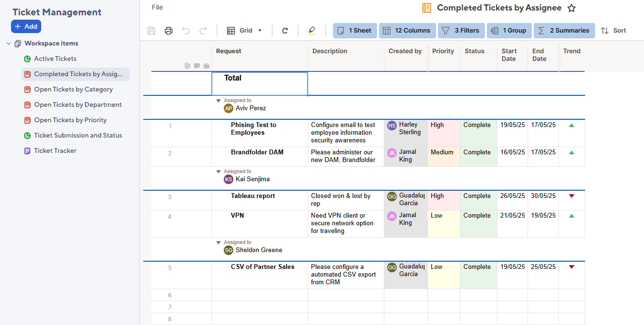644x325 pixels.
Task: Open the highlight changes marker icon
Action: (x=312, y=31)
